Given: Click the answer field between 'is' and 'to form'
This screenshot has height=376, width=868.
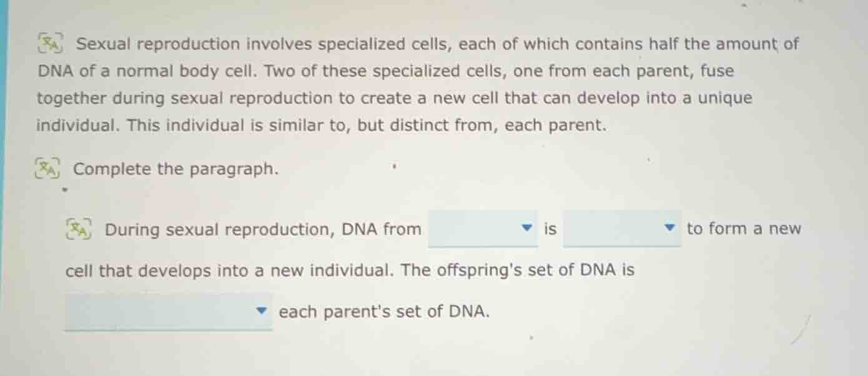Looking at the screenshot, I should pyautogui.click(x=621, y=230).
